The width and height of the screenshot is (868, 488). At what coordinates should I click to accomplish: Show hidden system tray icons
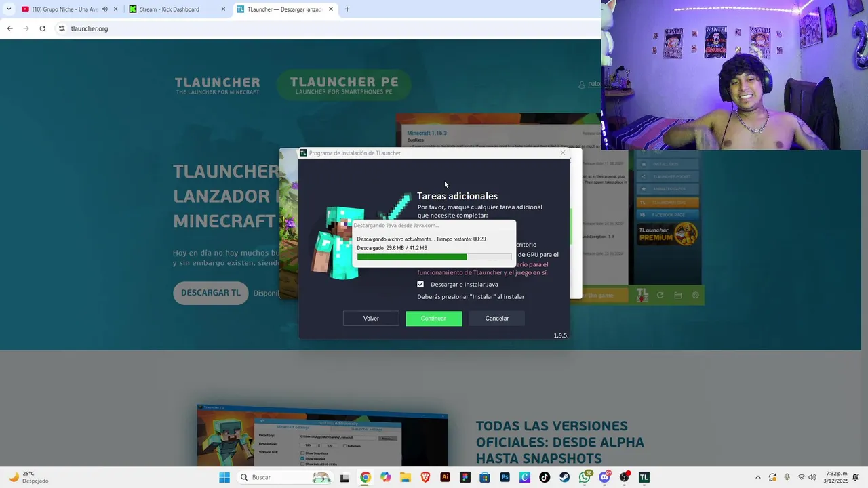[x=758, y=477]
